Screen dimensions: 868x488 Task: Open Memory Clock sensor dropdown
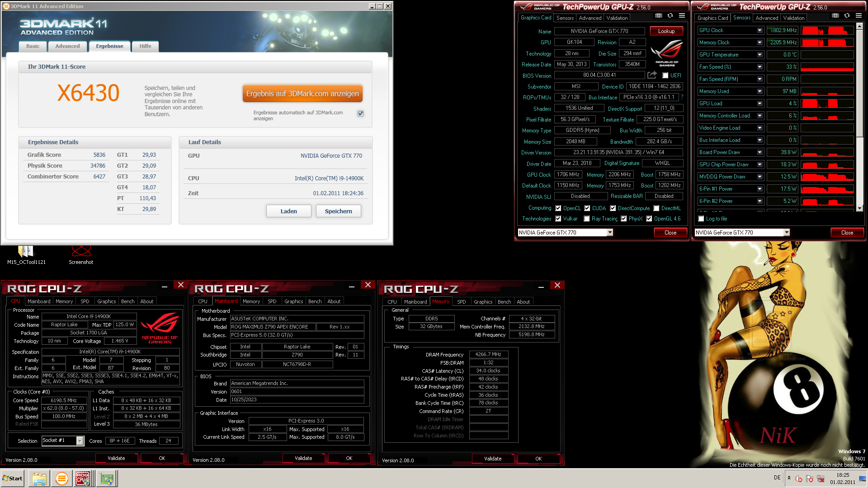(x=759, y=42)
